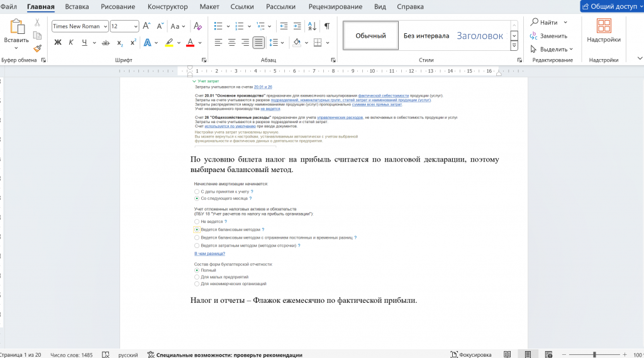644x358 pixels.
Task: Click the Paste clipboard icon
Action: coord(17,27)
